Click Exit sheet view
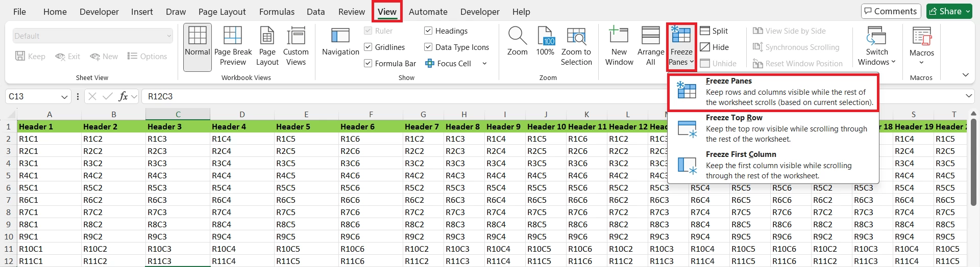This screenshot has width=980, height=267. tap(68, 57)
